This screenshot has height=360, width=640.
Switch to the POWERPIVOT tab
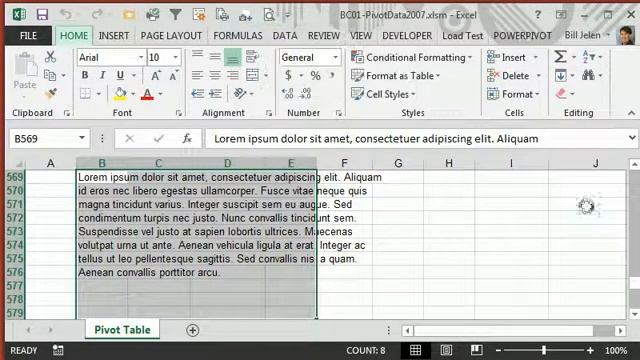tap(522, 36)
